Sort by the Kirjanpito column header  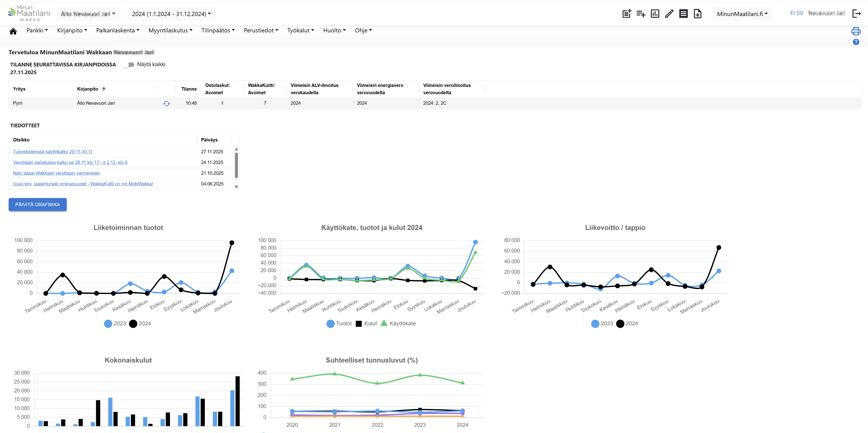pyautogui.click(x=88, y=89)
